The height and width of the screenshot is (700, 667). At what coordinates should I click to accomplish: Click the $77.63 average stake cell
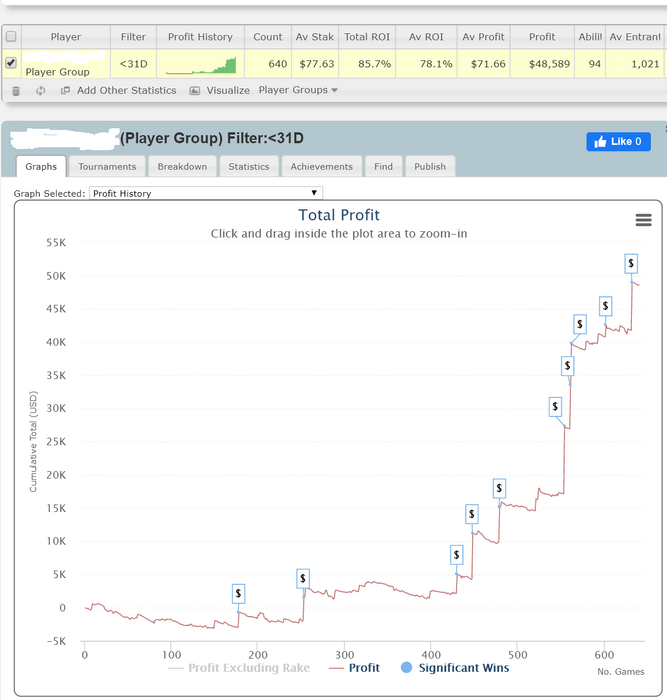click(x=315, y=64)
